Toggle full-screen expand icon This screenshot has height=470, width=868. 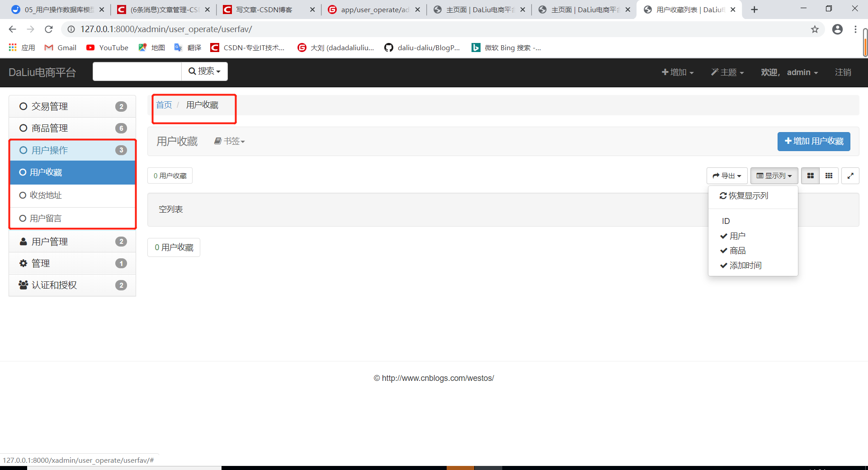[x=850, y=176]
